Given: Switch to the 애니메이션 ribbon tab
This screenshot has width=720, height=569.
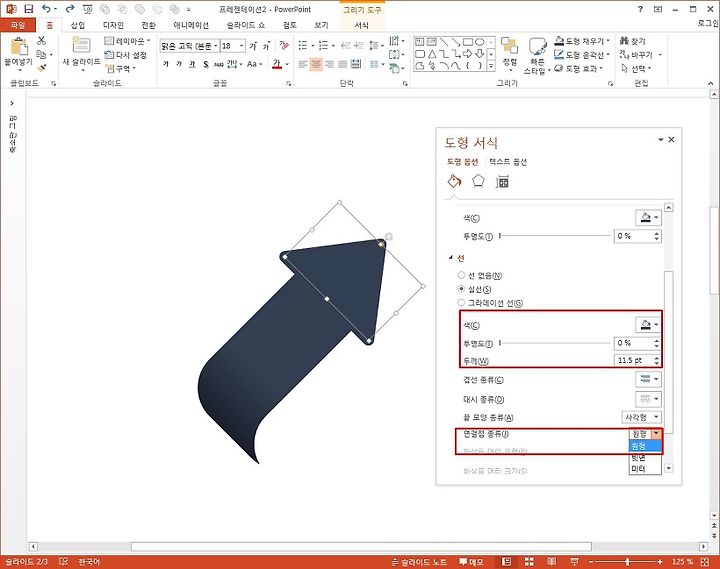Looking at the screenshot, I should pyautogui.click(x=191, y=25).
